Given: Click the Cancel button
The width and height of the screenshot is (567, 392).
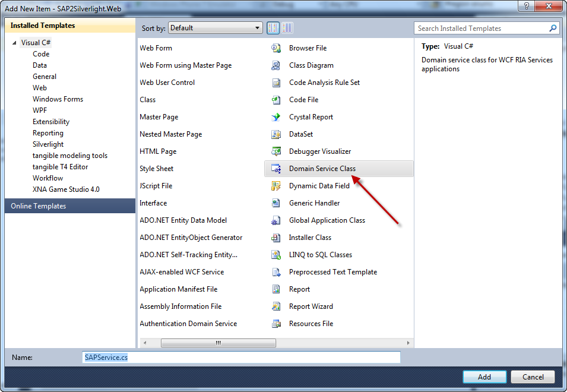Looking at the screenshot, I should tap(533, 377).
